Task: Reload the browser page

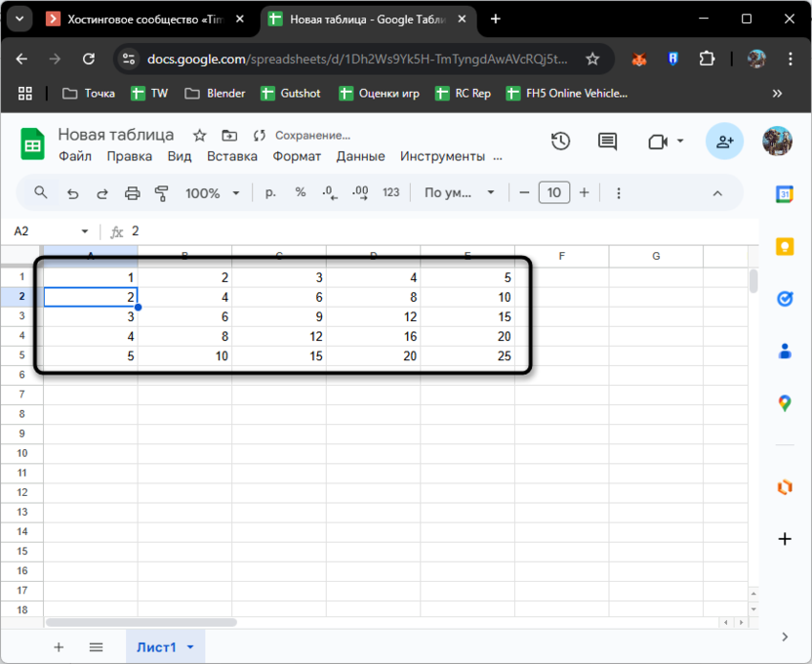Action: 89,59
